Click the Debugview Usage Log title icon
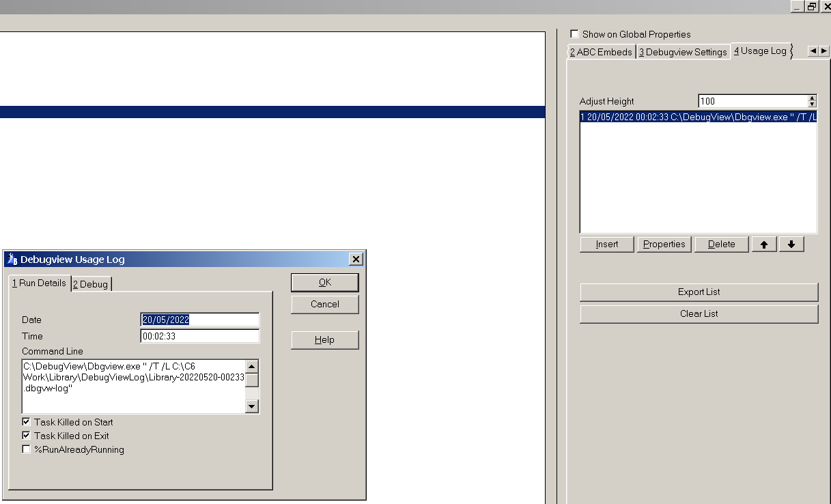Viewport: 831px width, 504px height. [12, 260]
